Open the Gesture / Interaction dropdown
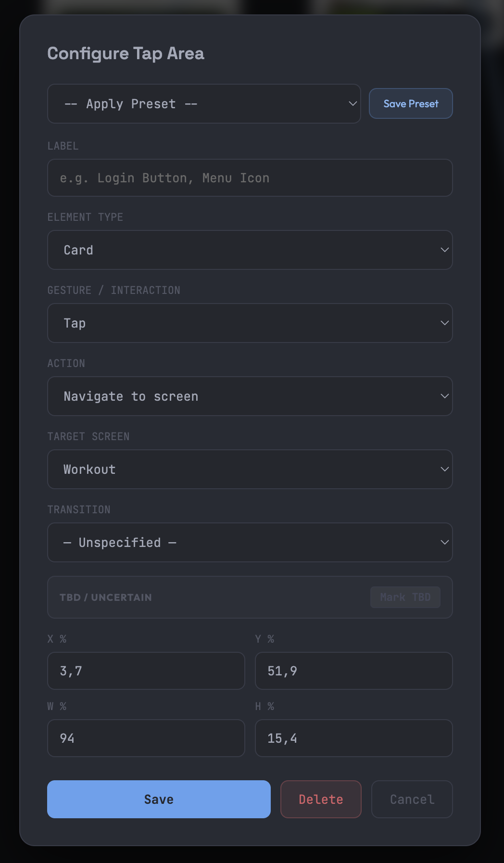The height and width of the screenshot is (863, 504). 250,323
